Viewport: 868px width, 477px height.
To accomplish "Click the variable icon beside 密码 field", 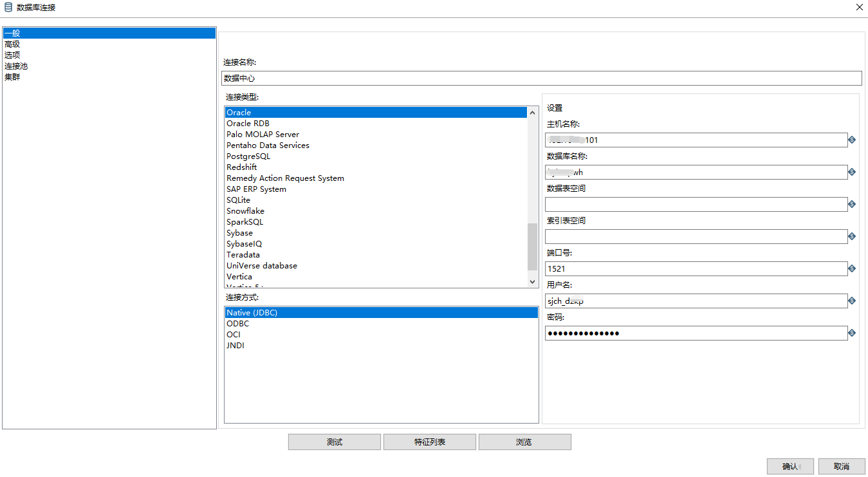I will pyautogui.click(x=851, y=333).
